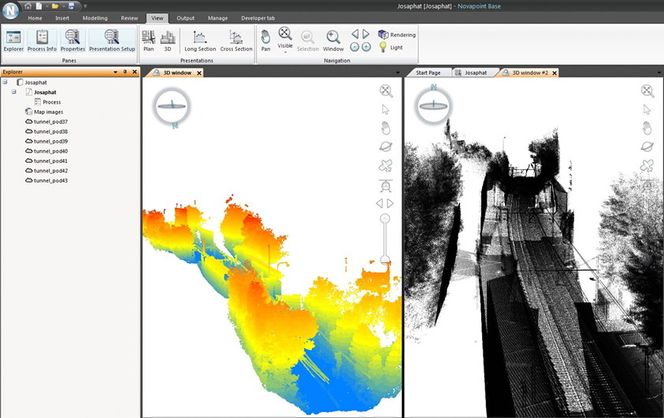Open the Explorer pane button in ribbon

14,40
